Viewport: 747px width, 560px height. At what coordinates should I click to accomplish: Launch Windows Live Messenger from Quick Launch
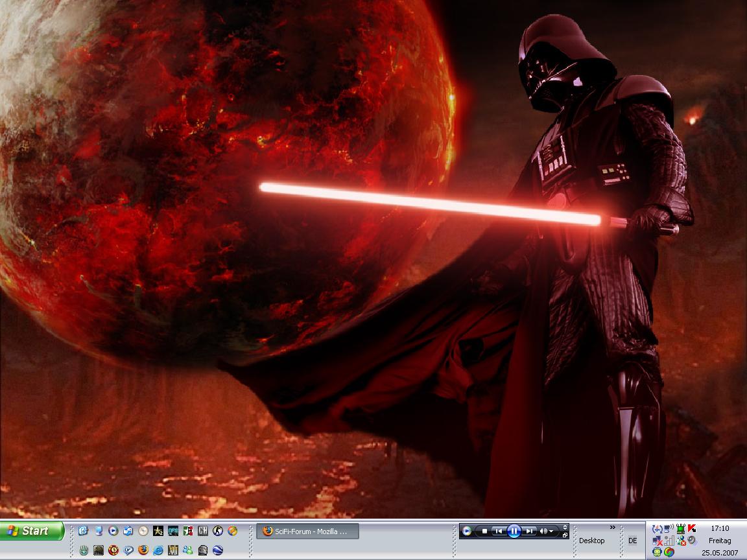pyautogui.click(x=188, y=550)
